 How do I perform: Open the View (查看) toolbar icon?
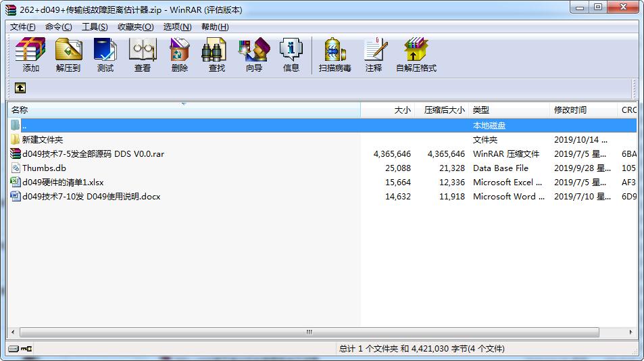coord(143,55)
